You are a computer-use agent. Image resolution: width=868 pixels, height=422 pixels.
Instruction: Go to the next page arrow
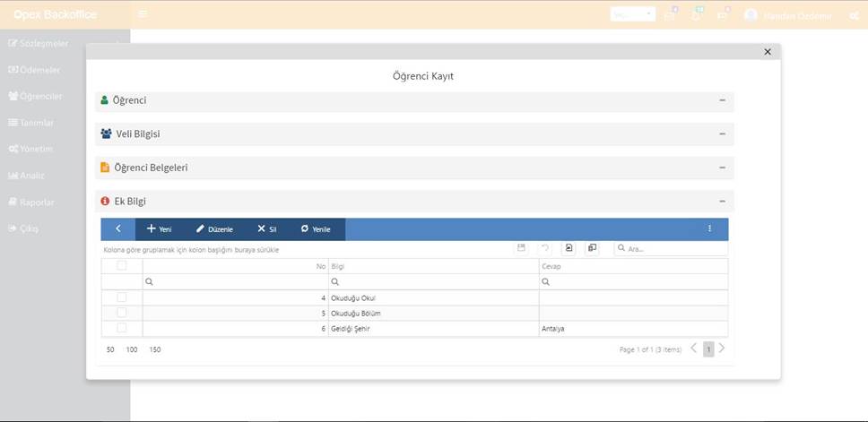pyautogui.click(x=722, y=349)
